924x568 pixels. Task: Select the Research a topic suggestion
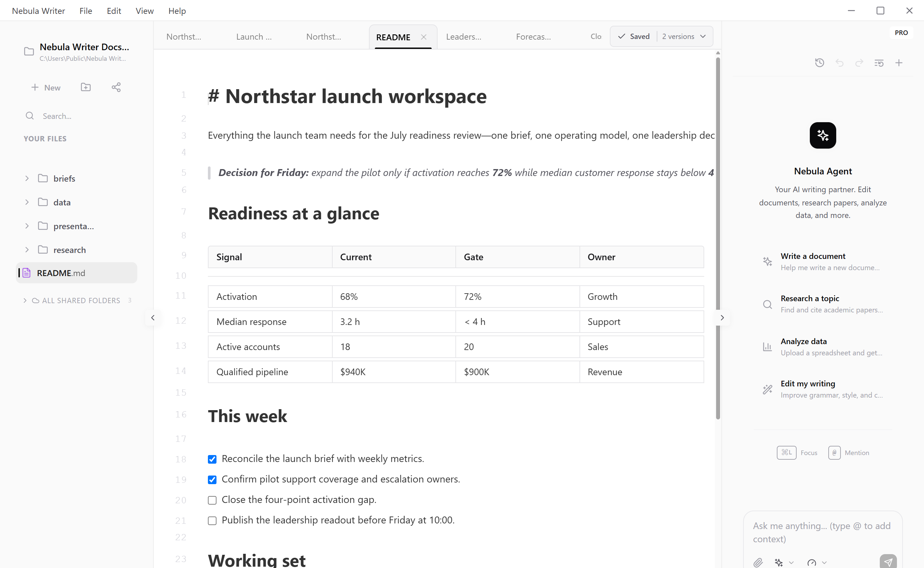point(823,304)
